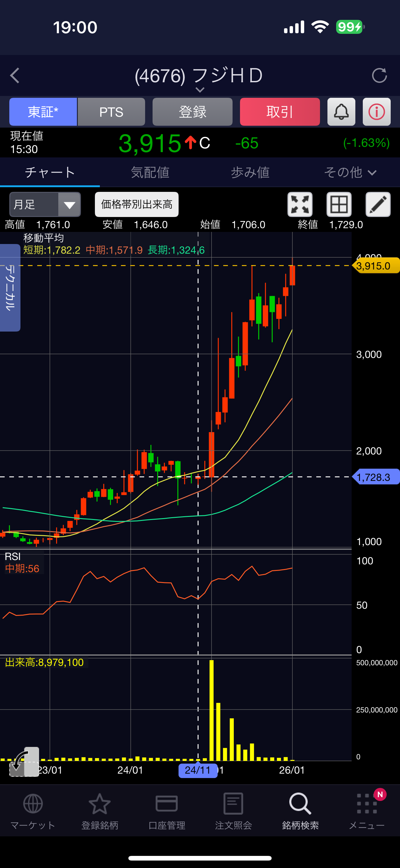
Task: Open the Market globe tab
Action: click(33, 811)
